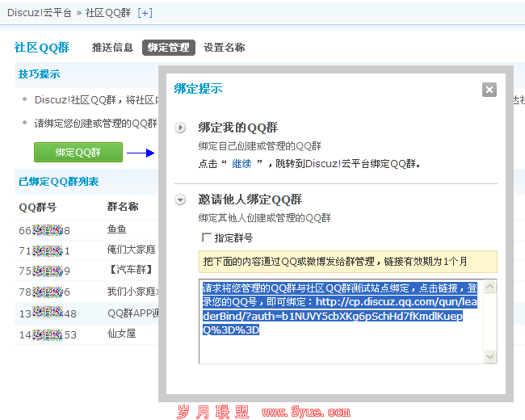Open the 设置名称 tab
This screenshot has width=525, height=420.
pyautogui.click(x=225, y=48)
